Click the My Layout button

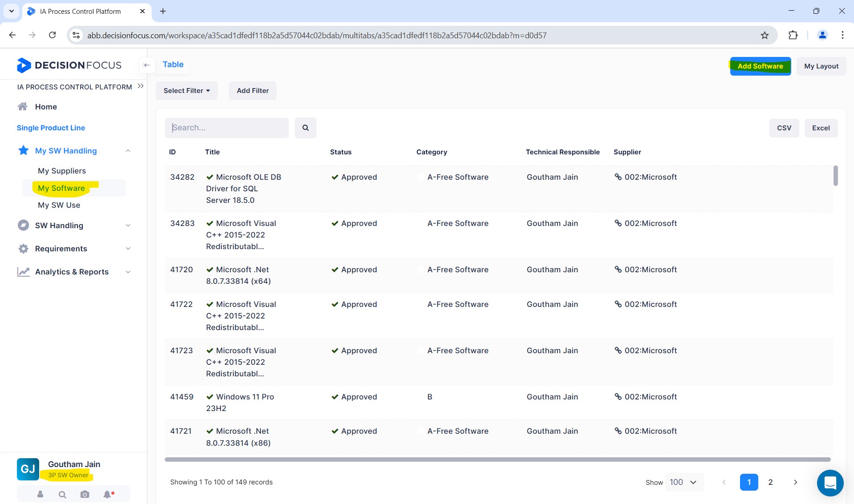click(821, 66)
